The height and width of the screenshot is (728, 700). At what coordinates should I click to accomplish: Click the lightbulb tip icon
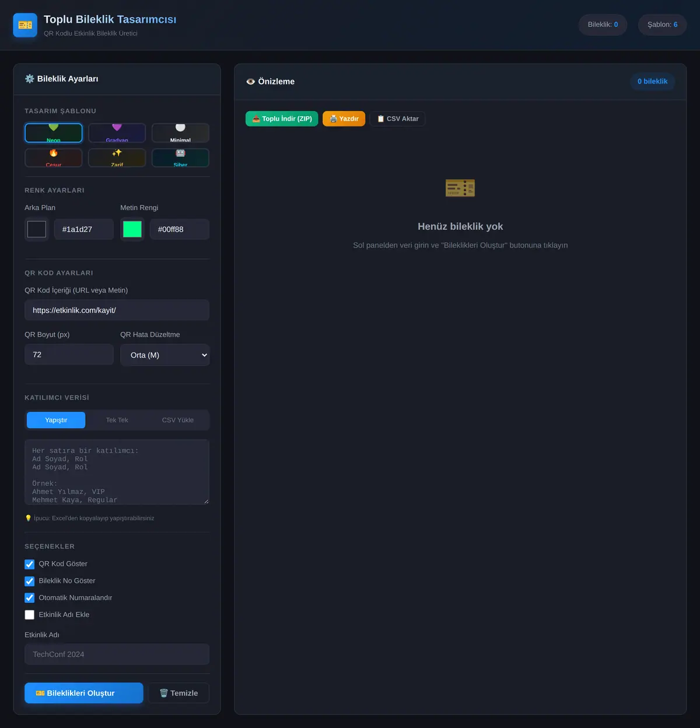[x=28, y=518]
